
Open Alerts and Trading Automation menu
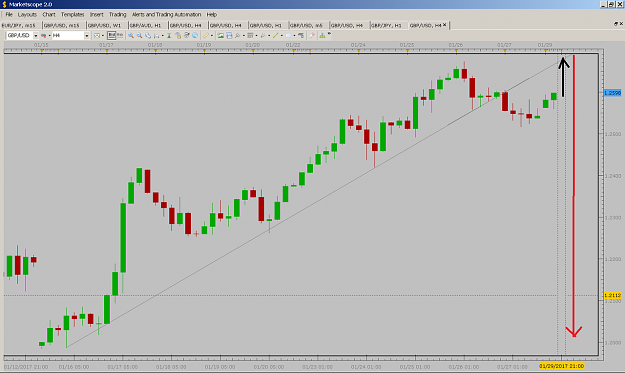point(166,14)
